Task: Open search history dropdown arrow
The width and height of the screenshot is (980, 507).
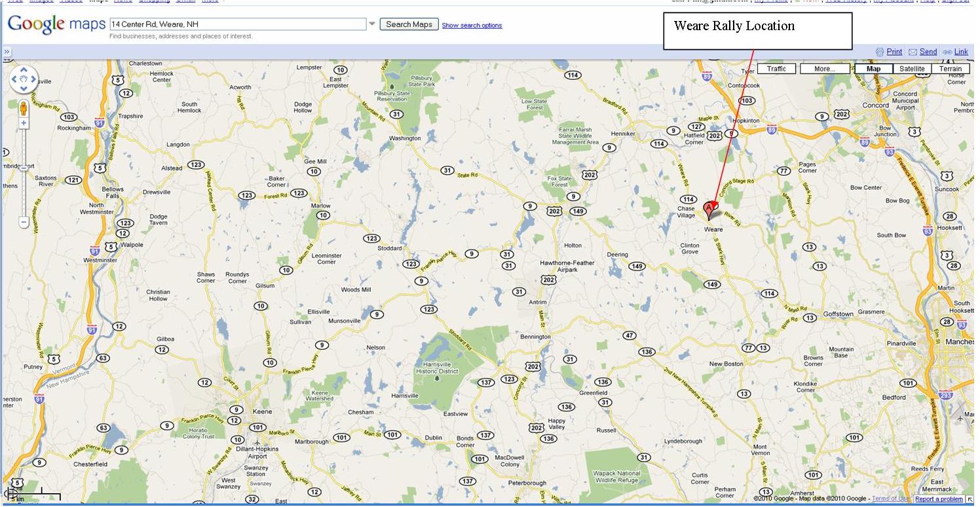Action: pos(372,24)
